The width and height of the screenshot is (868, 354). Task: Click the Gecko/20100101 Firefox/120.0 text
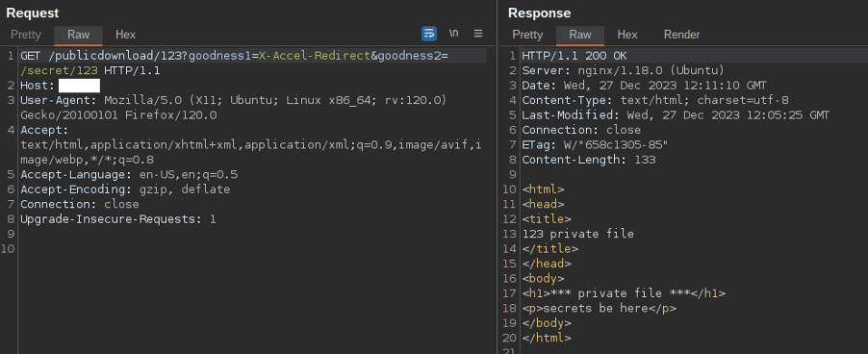118,115
